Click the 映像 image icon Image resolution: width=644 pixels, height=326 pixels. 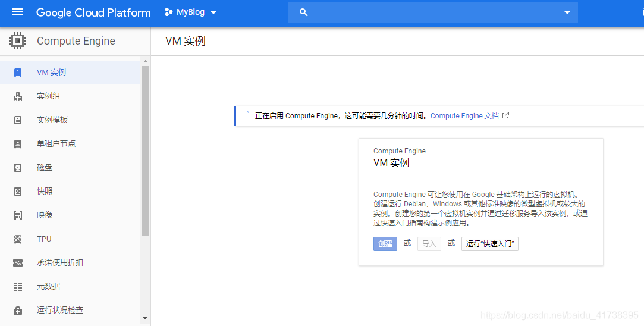coord(18,215)
